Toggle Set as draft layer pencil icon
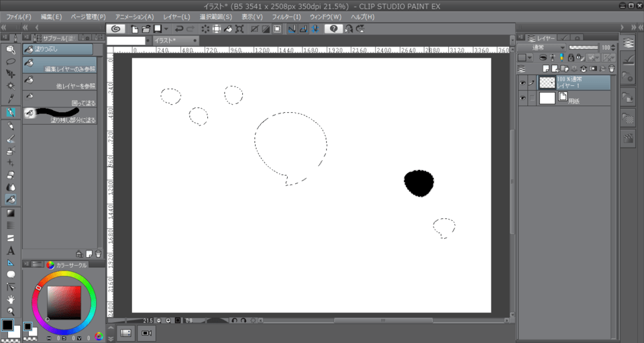Screen dimensions: 644x343 point(561,58)
